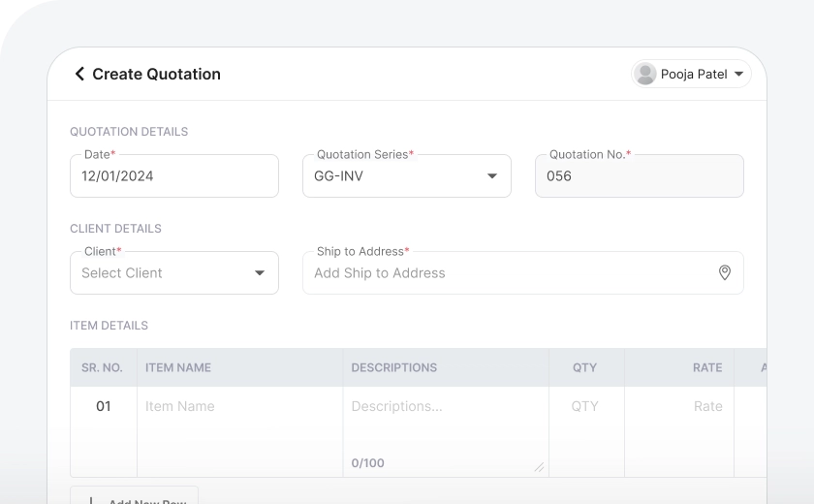
Task: Click the Quotation No. field
Action: [x=640, y=176]
